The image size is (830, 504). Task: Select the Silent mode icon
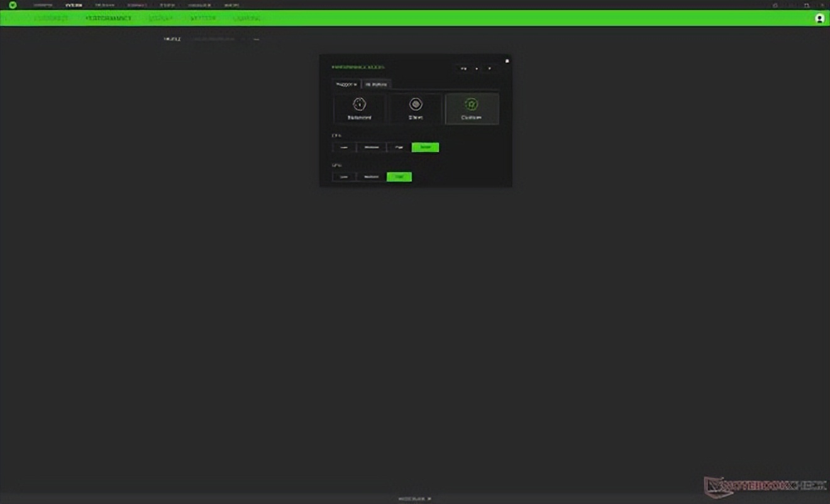tap(415, 104)
